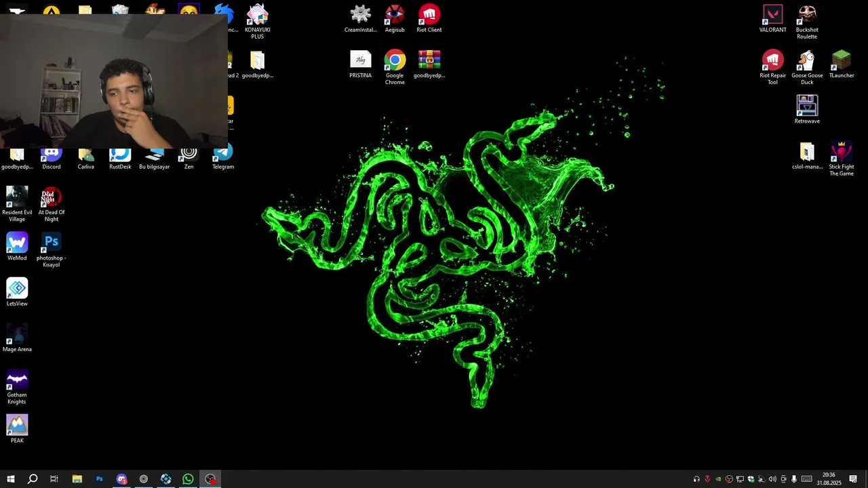Open the NVIDIA tray icon
868x488 pixels.
[718, 479]
